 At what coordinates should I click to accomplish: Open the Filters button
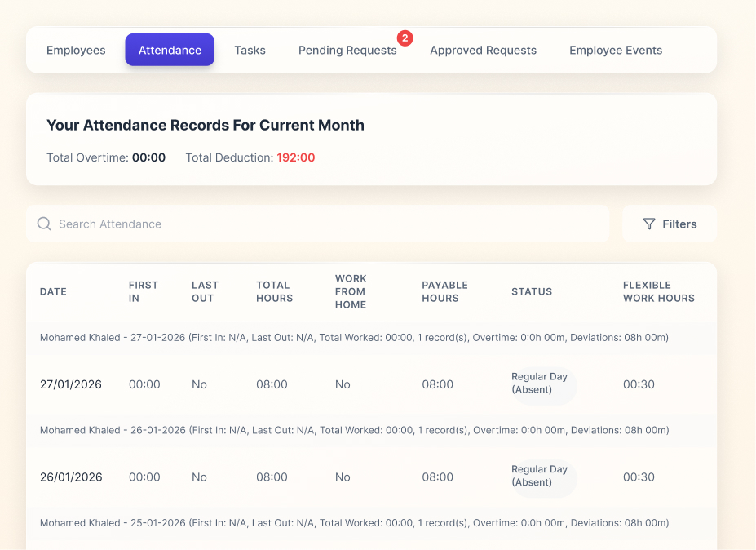pyautogui.click(x=670, y=224)
